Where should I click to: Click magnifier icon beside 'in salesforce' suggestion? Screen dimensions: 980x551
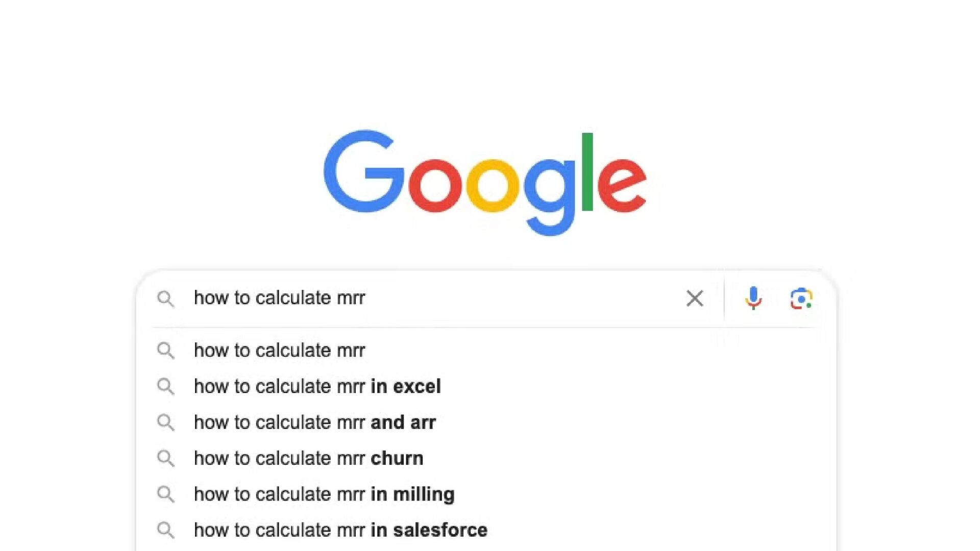(x=165, y=530)
